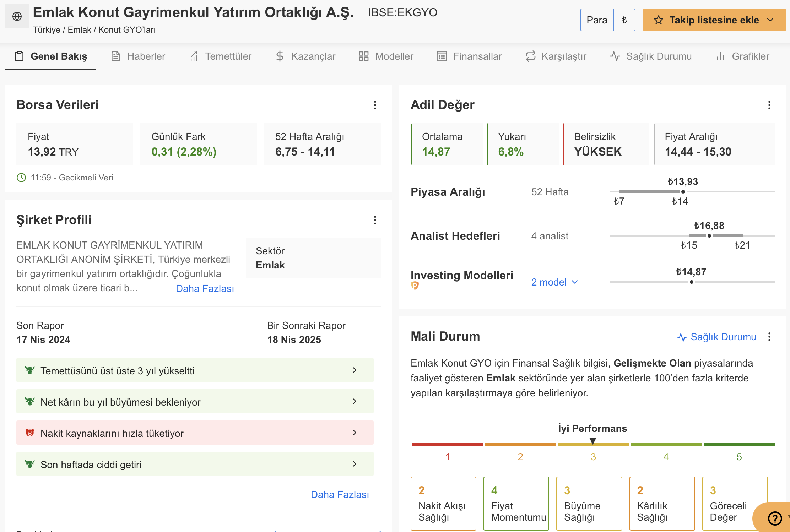Open the Sağlık Durumu link in Mali Durum
Image resolution: width=790 pixels, height=532 pixels.
pos(717,337)
